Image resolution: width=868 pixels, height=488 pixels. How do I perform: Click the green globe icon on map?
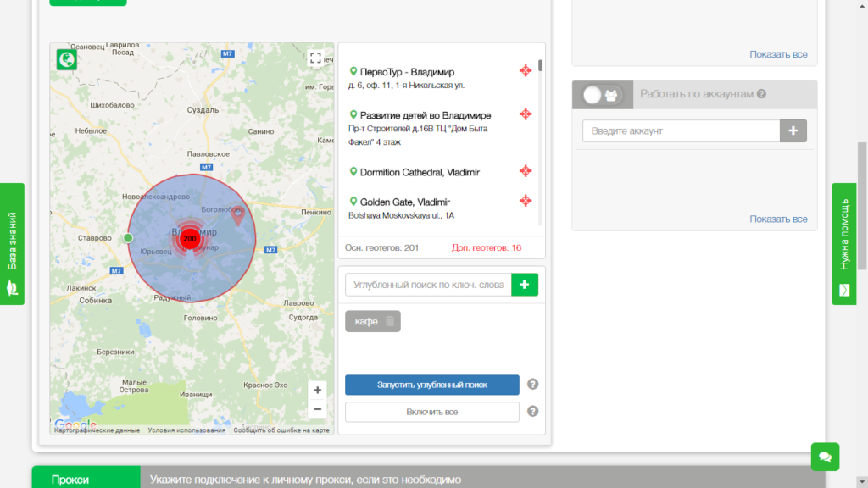coord(66,59)
